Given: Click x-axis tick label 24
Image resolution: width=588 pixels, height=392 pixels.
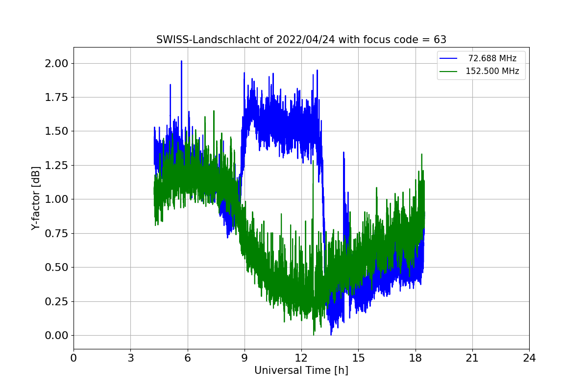Looking at the screenshot, I should (529, 358).
